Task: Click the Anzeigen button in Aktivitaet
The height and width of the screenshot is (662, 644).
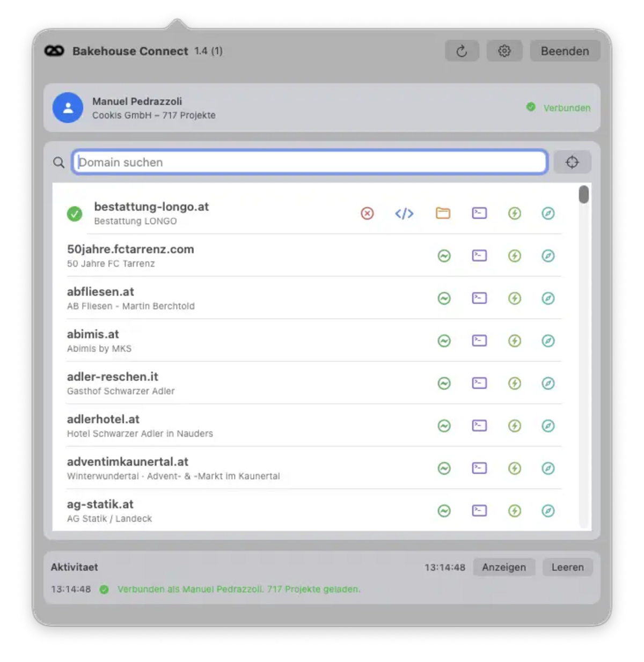Action: tap(504, 567)
